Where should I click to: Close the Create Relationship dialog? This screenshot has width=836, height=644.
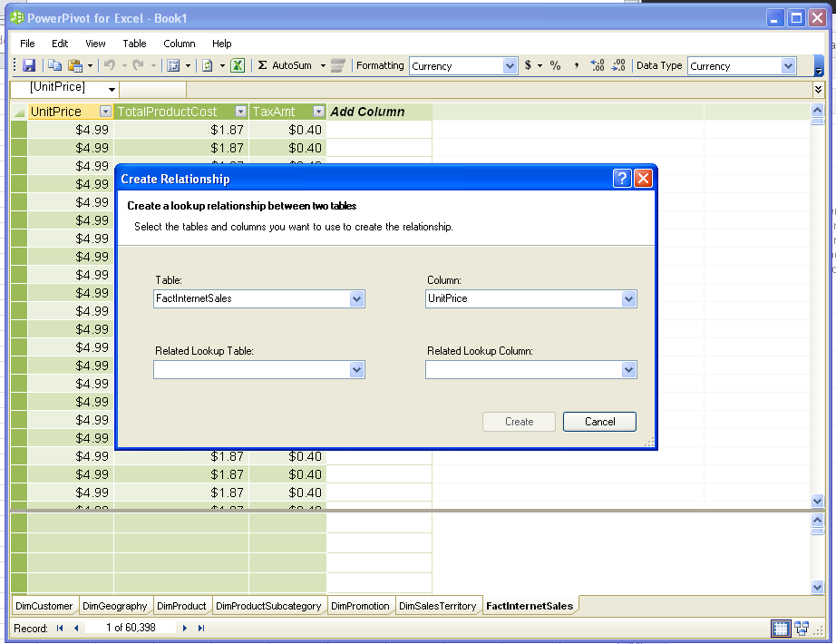pyautogui.click(x=643, y=178)
